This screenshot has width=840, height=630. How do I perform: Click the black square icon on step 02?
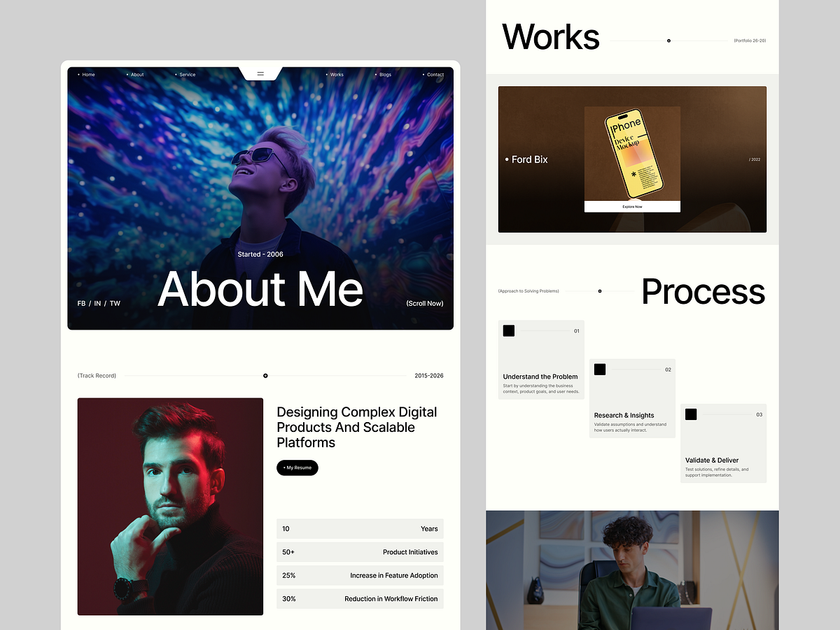coord(600,369)
